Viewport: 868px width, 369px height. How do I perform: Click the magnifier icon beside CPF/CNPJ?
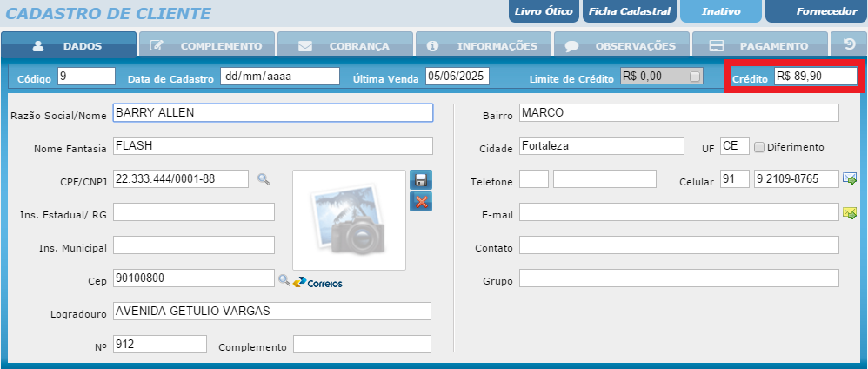tap(264, 179)
